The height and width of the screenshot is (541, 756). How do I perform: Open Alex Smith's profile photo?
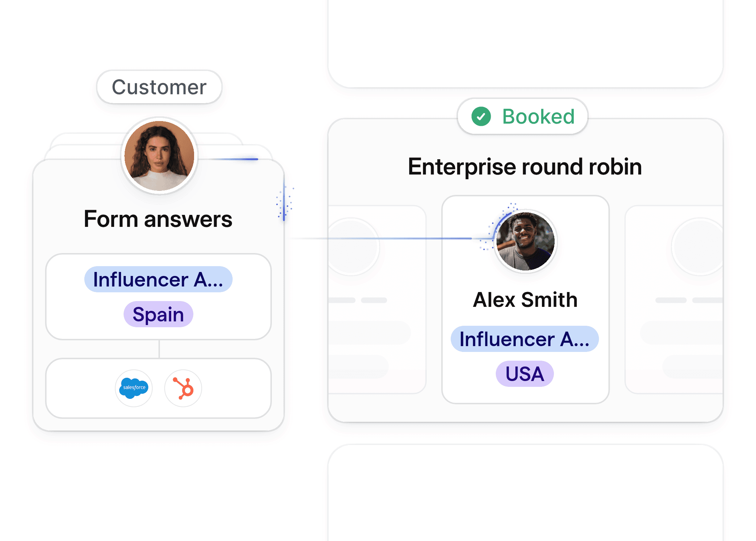526,241
